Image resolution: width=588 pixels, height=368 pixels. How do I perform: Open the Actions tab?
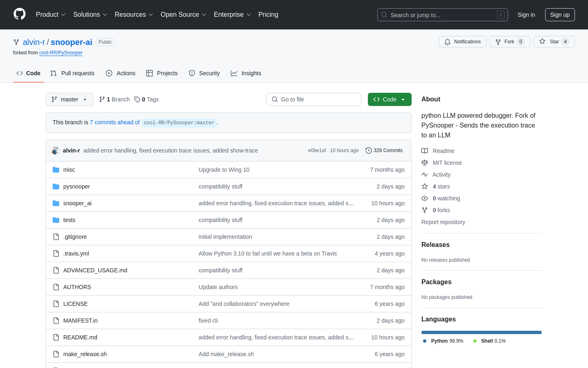(120, 73)
